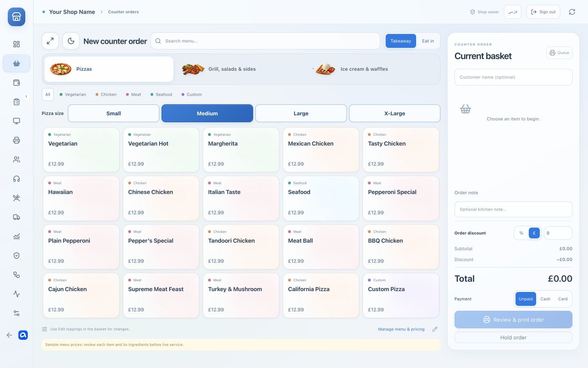Filter pizzas by Vegetarian
The height and width of the screenshot is (368, 588).
tap(73, 94)
